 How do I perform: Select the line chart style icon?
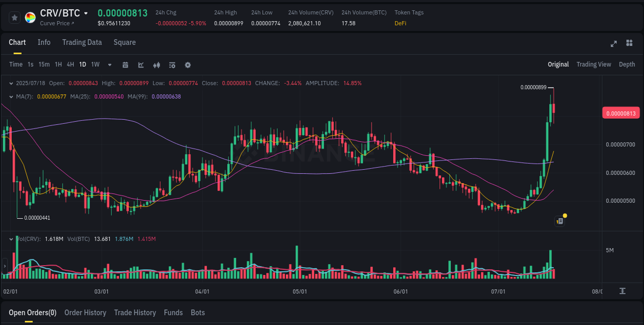click(140, 65)
